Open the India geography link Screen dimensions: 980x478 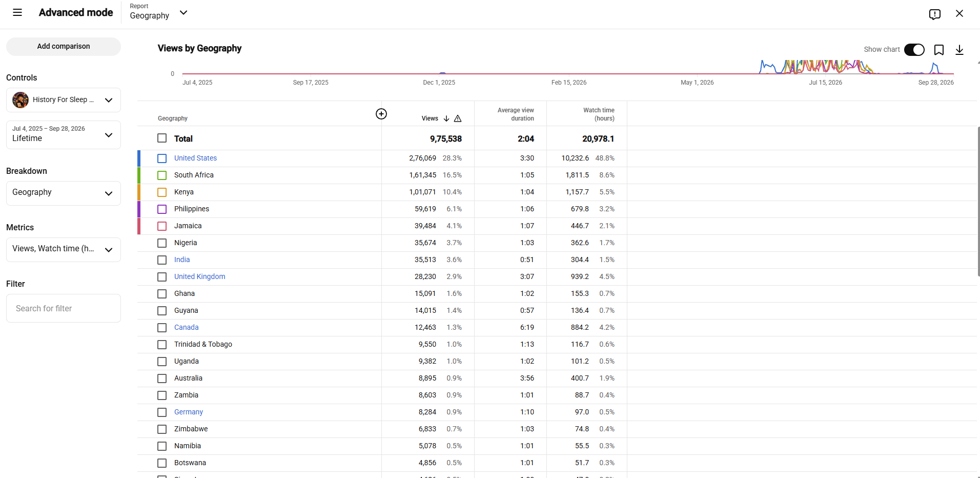182,260
